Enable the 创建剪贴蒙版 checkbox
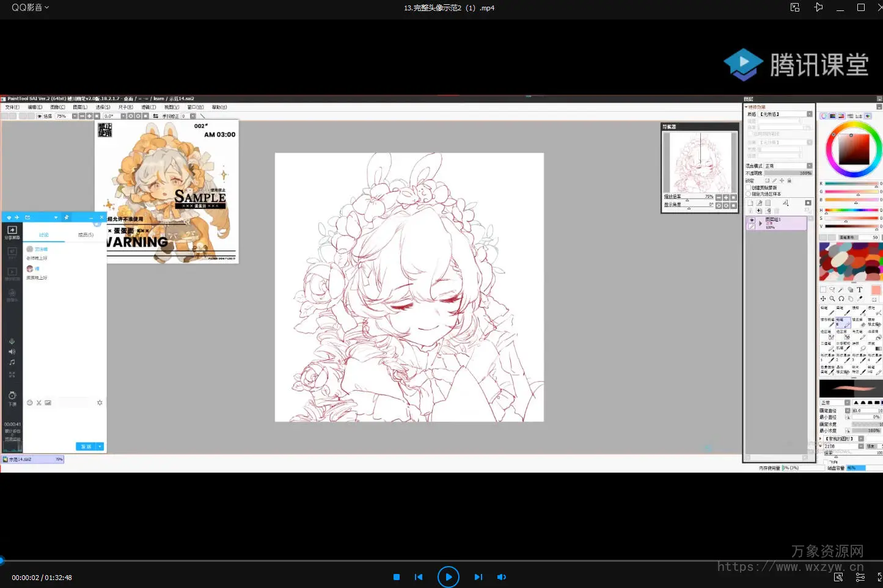 click(749, 188)
